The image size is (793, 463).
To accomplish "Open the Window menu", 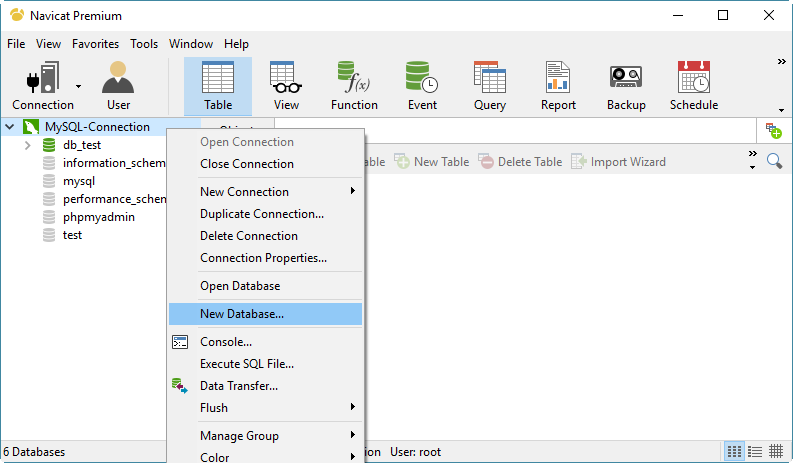I will 191,44.
